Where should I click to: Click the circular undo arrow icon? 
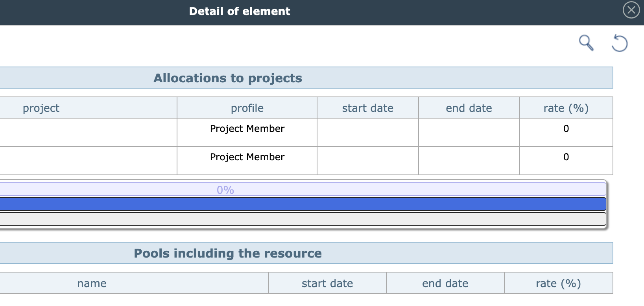620,43
